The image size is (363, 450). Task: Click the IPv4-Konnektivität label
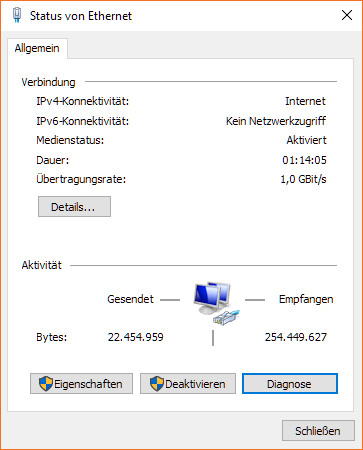point(83,101)
